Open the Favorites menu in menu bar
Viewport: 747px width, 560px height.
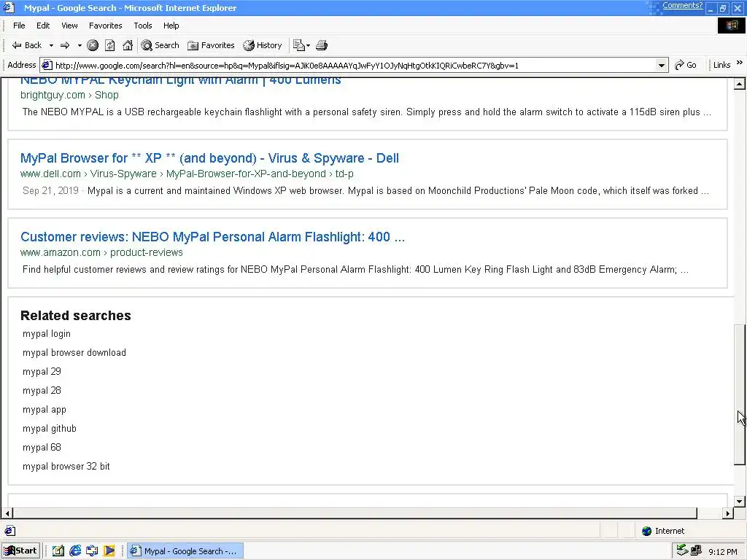click(x=105, y=26)
